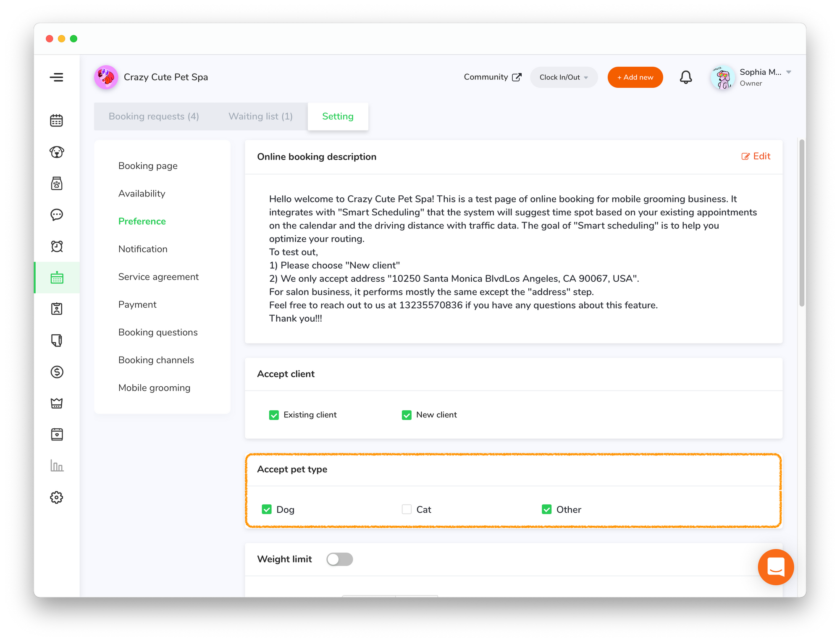Image resolution: width=840 pixels, height=642 pixels.
Task: Open the dog face pets icon
Action: point(57,152)
